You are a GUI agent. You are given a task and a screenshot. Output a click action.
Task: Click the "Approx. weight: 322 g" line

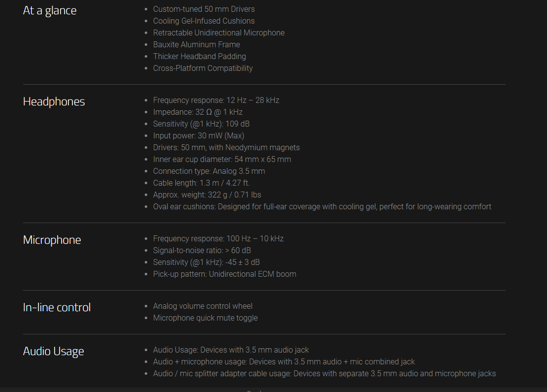click(x=207, y=195)
